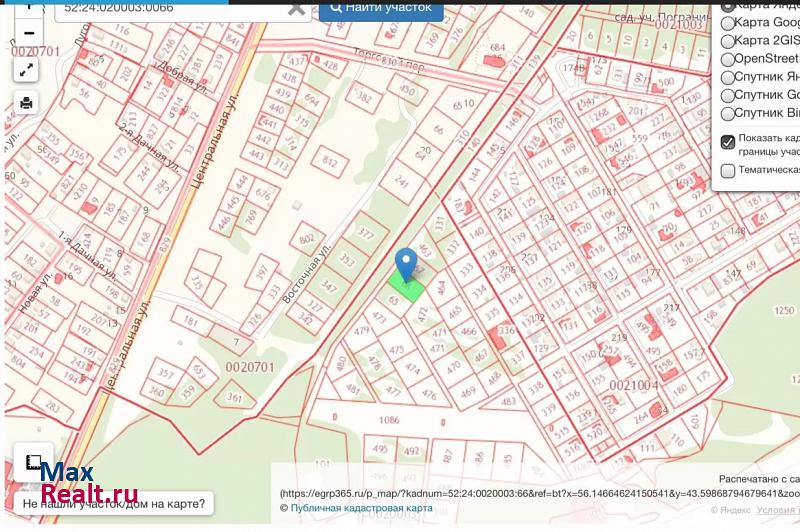Screen dimensions: 800x532
Task: Select the 'Спутник Яндекс' radio option
Action: click(727, 77)
